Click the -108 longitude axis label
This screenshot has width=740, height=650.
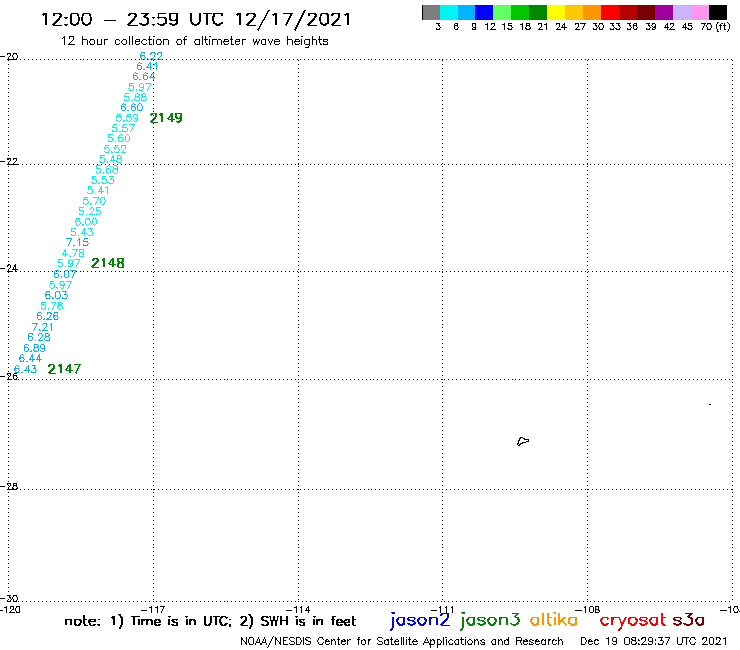587,610
